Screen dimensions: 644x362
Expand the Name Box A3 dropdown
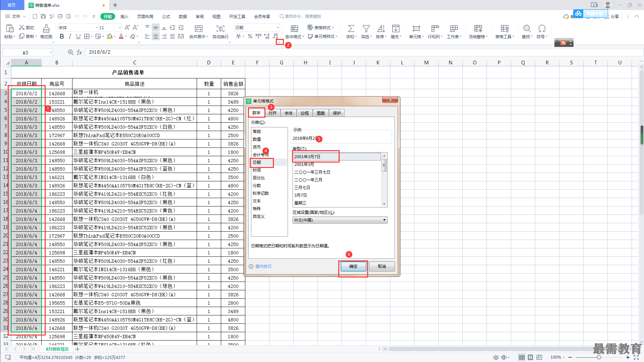pyautogui.click(x=51, y=52)
